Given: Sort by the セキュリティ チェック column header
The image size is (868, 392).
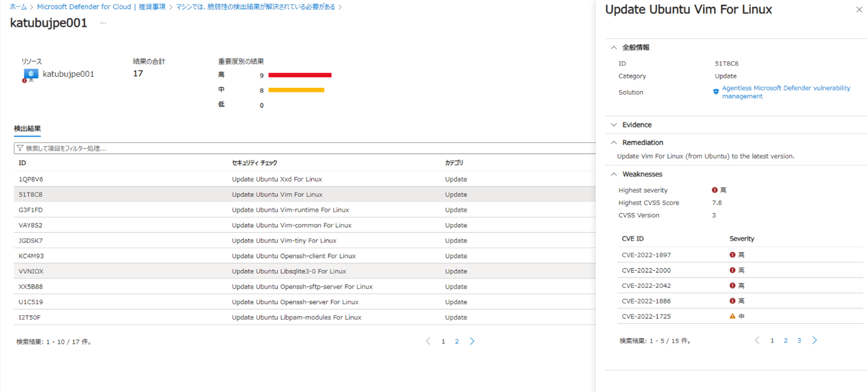Looking at the screenshot, I should tap(255, 163).
